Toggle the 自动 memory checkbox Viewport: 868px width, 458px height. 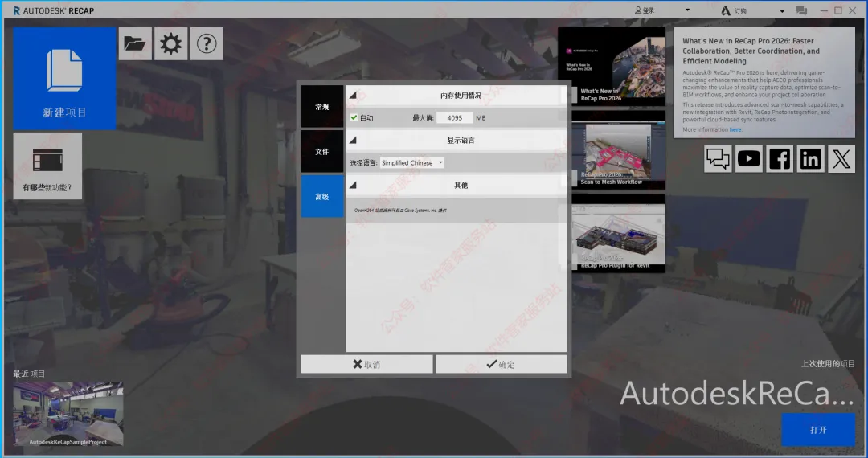354,117
